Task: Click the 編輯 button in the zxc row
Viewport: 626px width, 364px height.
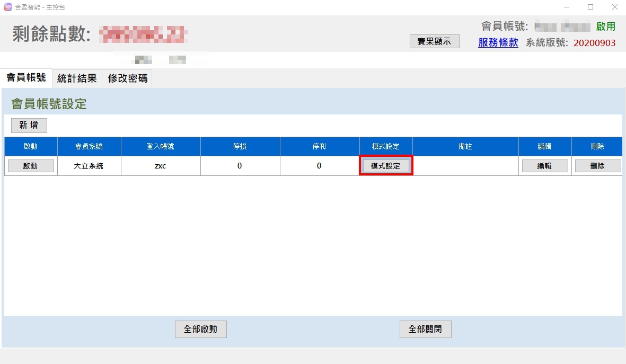Action: 544,166
